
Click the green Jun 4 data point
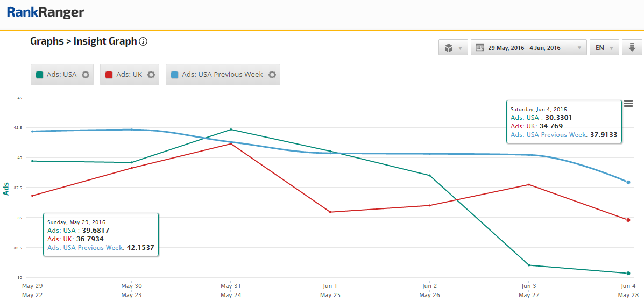(628, 273)
